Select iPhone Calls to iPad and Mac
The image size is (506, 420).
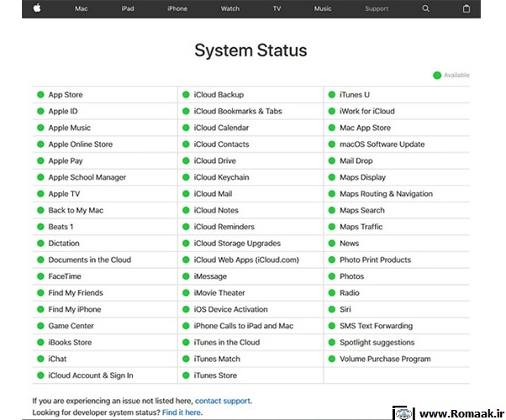(x=244, y=326)
